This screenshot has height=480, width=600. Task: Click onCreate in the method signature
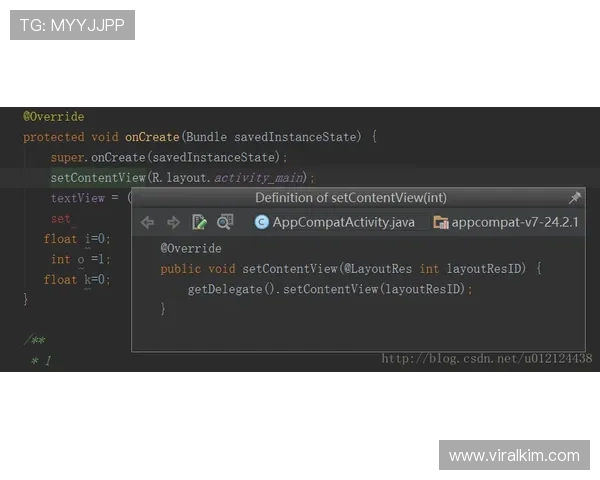coord(151,137)
